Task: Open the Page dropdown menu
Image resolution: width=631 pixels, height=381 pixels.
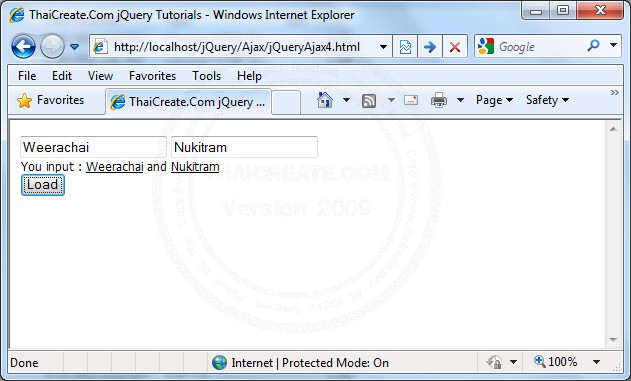Action: point(494,100)
